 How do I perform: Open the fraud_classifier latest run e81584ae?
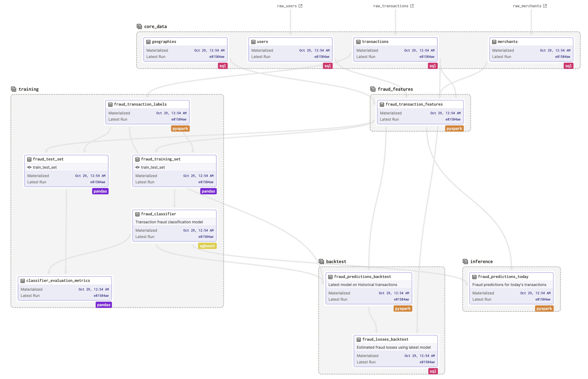click(206, 237)
